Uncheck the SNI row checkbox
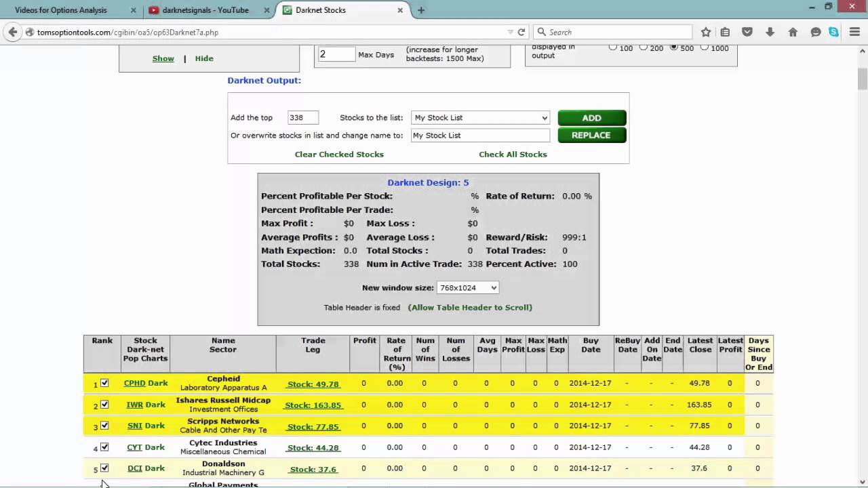The height and width of the screenshot is (488, 868). [104, 426]
